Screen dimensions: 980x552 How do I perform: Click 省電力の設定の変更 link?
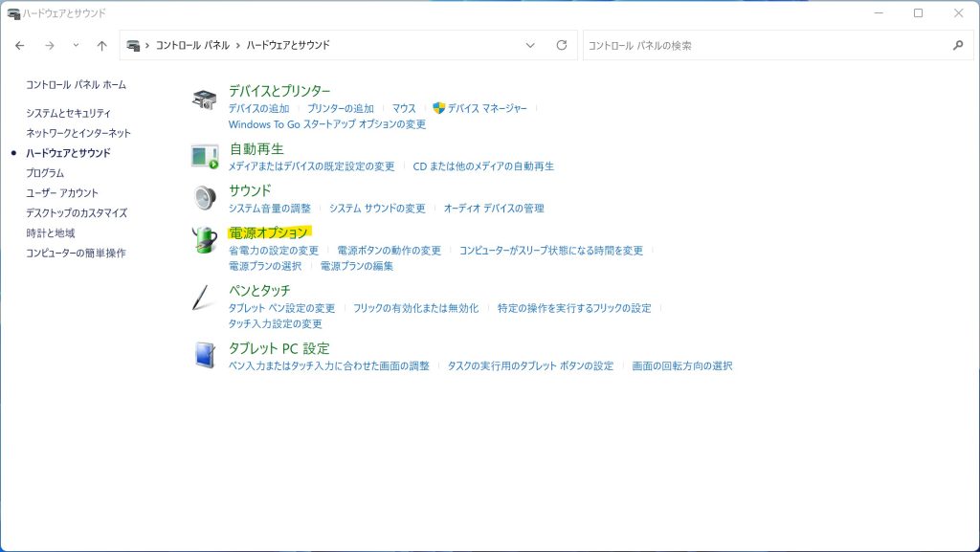coord(274,251)
